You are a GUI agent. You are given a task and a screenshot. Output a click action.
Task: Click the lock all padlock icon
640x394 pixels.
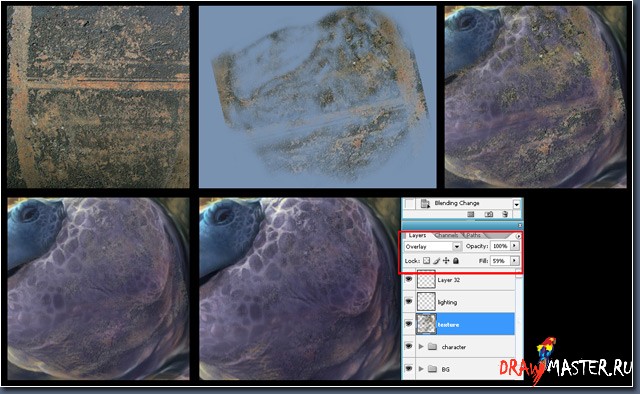456,260
